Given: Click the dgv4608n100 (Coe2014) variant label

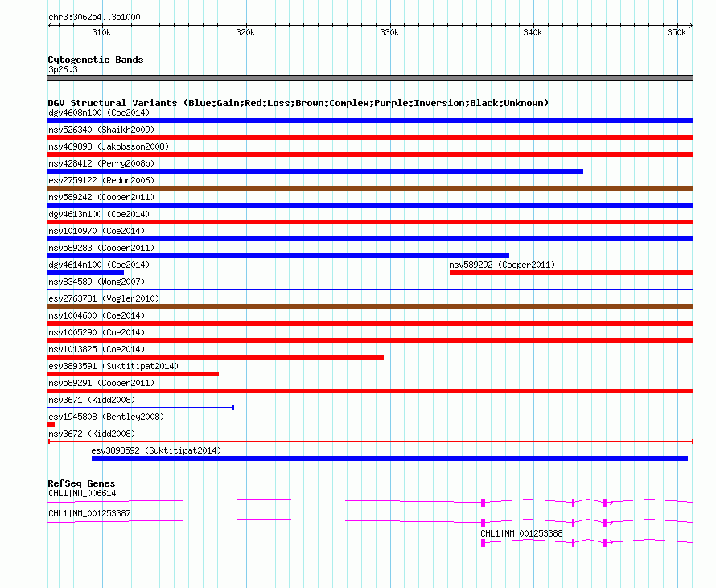Looking at the screenshot, I should (99, 113).
